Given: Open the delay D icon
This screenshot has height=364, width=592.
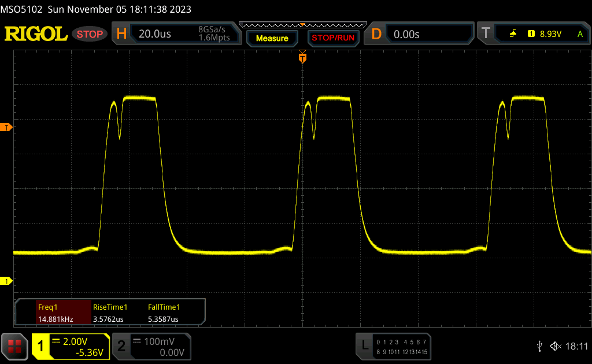Looking at the screenshot, I should (376, 34).
